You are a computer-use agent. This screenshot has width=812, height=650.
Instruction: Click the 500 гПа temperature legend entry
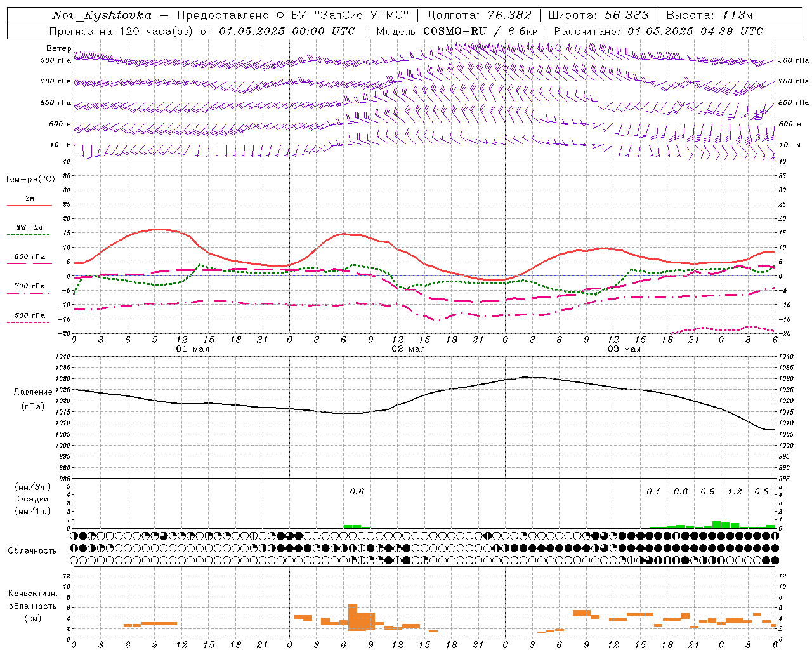[x=30, y=315]
